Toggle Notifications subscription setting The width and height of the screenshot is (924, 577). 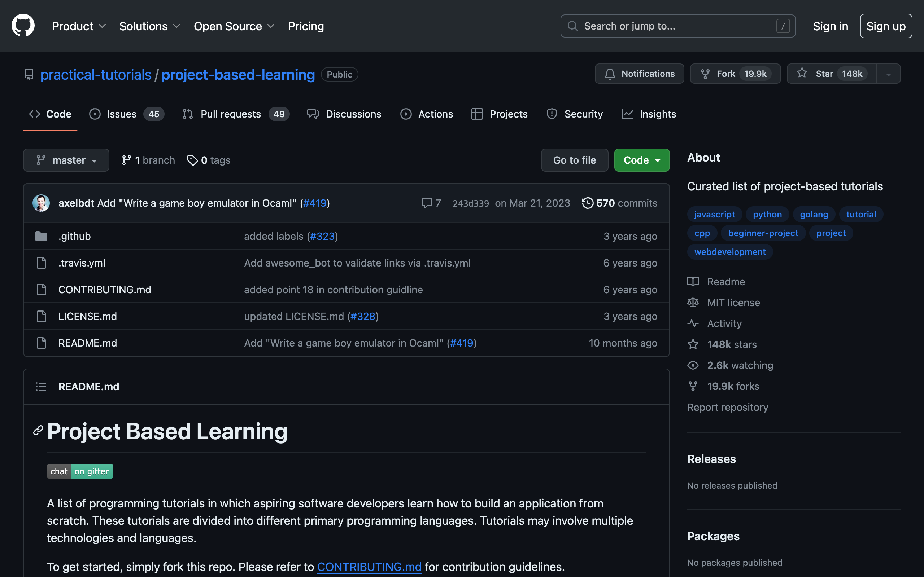click(639, 74)
